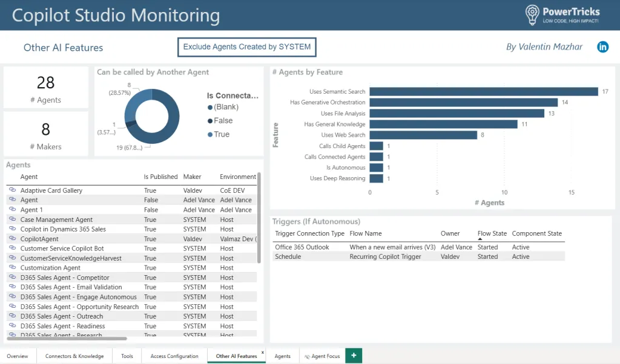Select the Is Autonomous bar
This screenshot has height=364, width=620.
click(377, 167)
